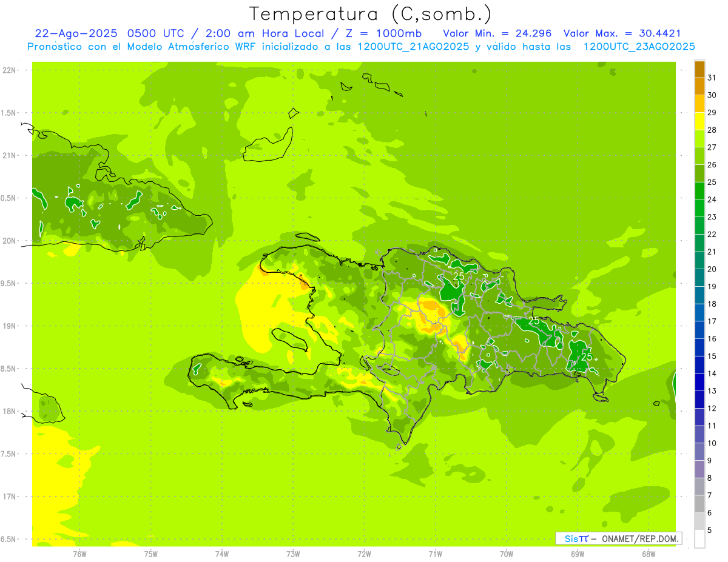Click the "74W" longitude label

pyautogui.click(x=221, y=554)
